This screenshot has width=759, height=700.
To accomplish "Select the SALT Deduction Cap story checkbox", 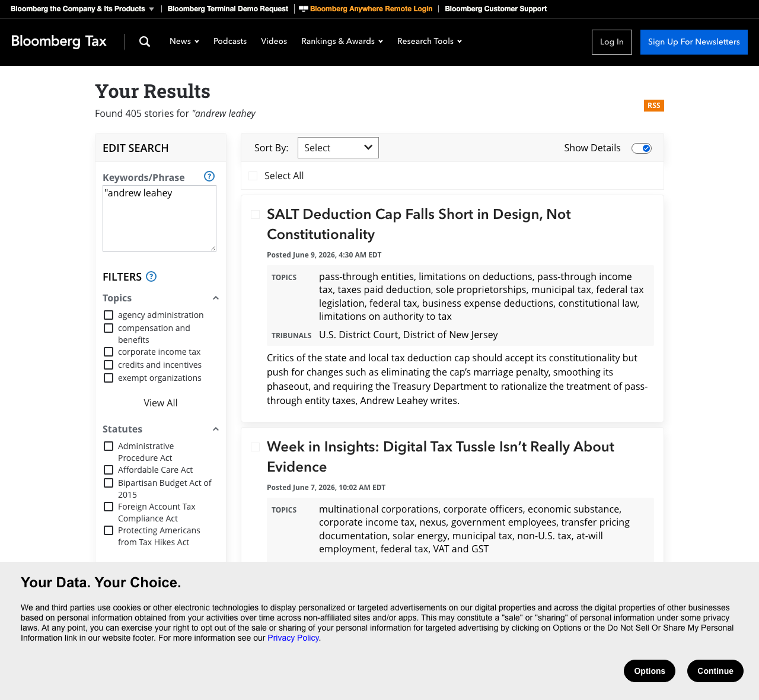I will pyautogui.click(x=256, y=214).
